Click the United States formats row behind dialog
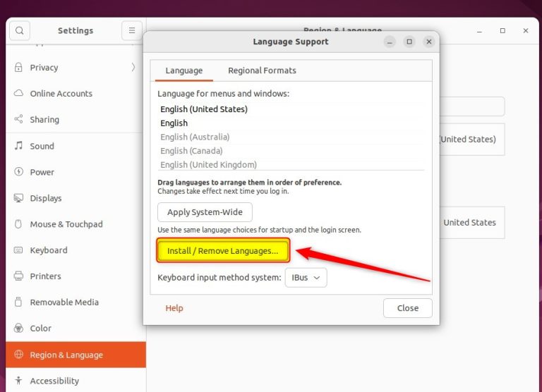The image size is (542, 392). (472, 222)
